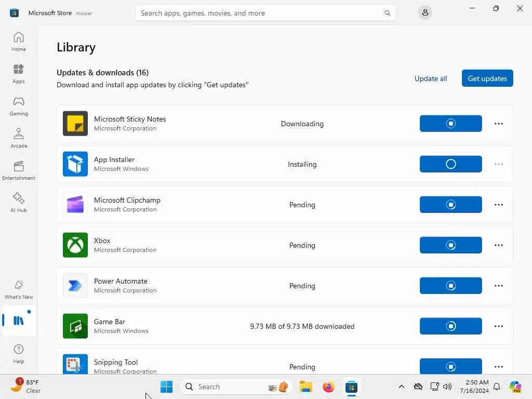Open more options for Microsoft Sticky Notes
532x399 pixels.
498,124
